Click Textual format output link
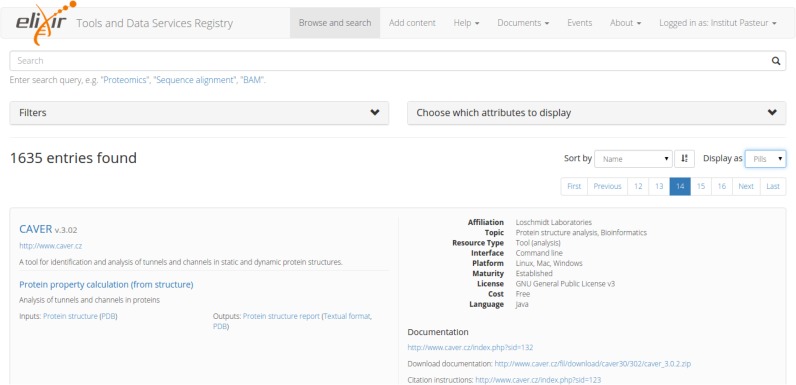 (x=347, y=316)
